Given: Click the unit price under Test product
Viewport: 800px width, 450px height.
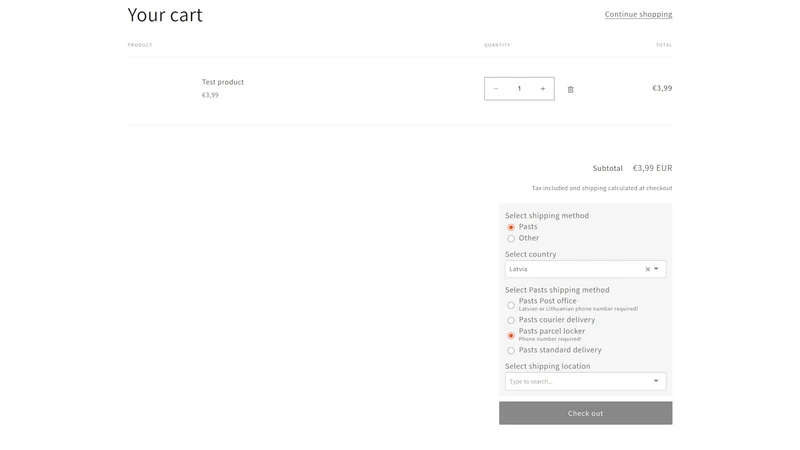Looking at the screenshot, I should click(x=210, y=95).
